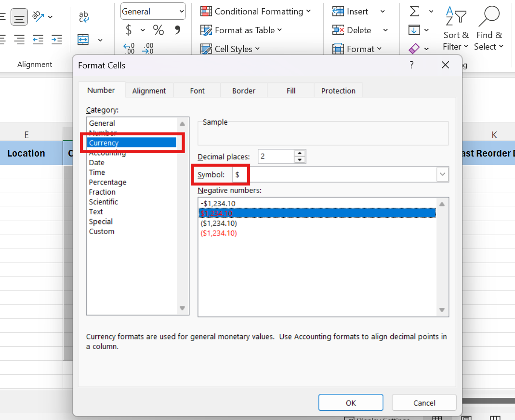Click Cancel in Format Cells dialog
515x420 pixels.
pos(424,403)
